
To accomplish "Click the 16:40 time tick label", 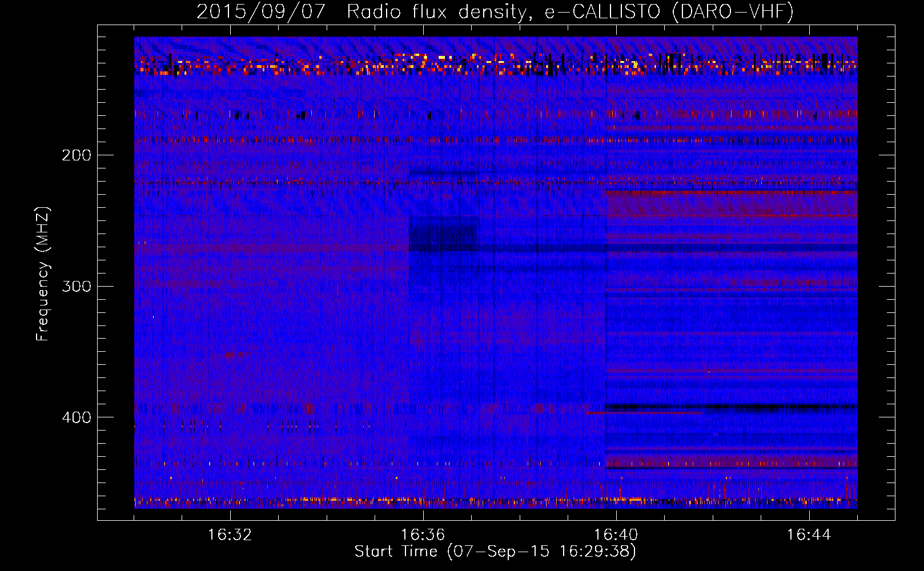I will [616, 535].
